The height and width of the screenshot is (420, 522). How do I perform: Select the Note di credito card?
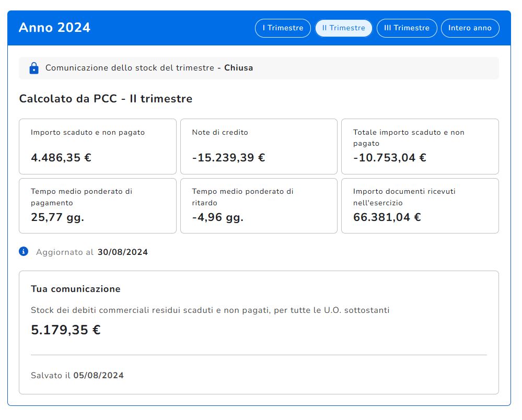tap(259, 146)
